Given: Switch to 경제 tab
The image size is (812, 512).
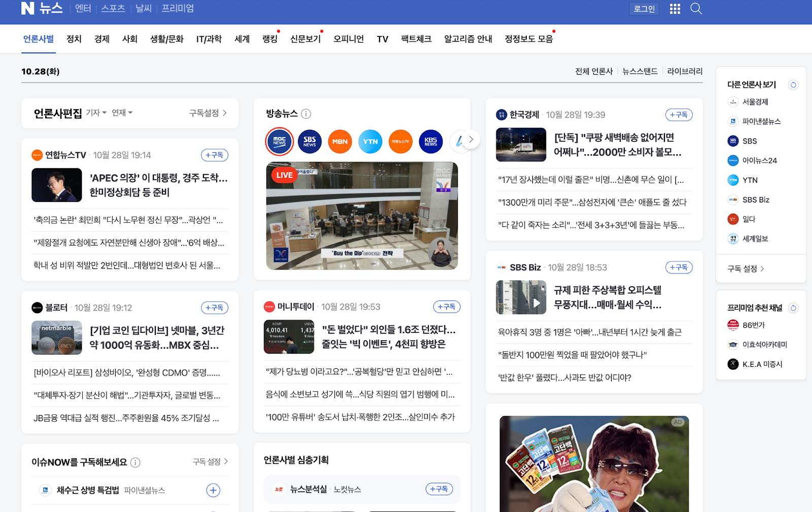Looking at the screenshot, I should coord(102,39).
